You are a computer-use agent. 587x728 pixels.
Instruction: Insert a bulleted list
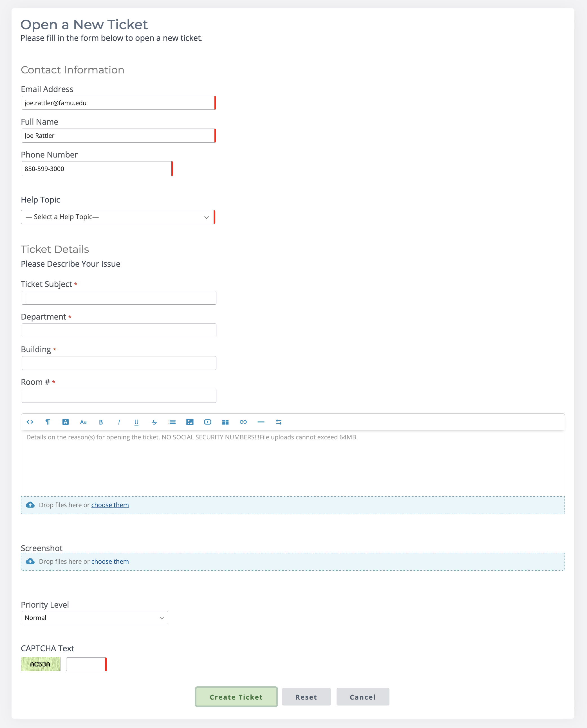(172, 422)
